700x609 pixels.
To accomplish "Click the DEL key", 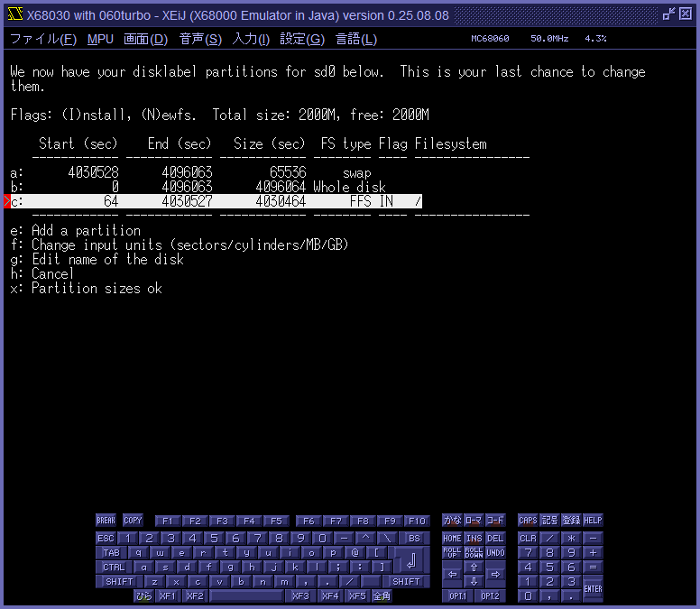I will pos(495,539).
